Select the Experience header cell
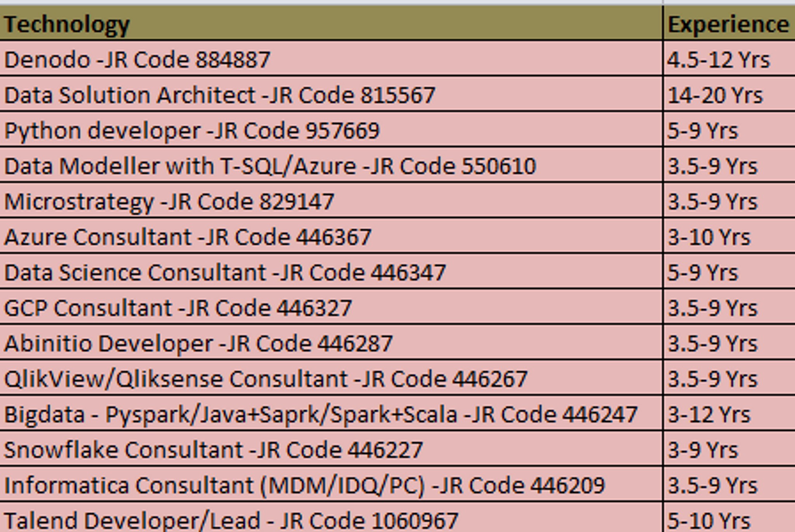This screenshot has width=795, height=532. [x=729, y=23]
